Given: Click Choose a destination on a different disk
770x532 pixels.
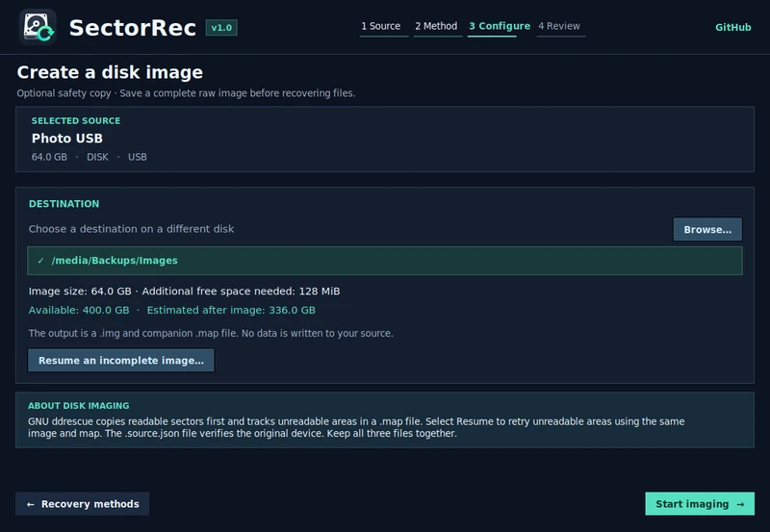Looking at the screenshot, I should pyautogui.click(x=131, y=229).
